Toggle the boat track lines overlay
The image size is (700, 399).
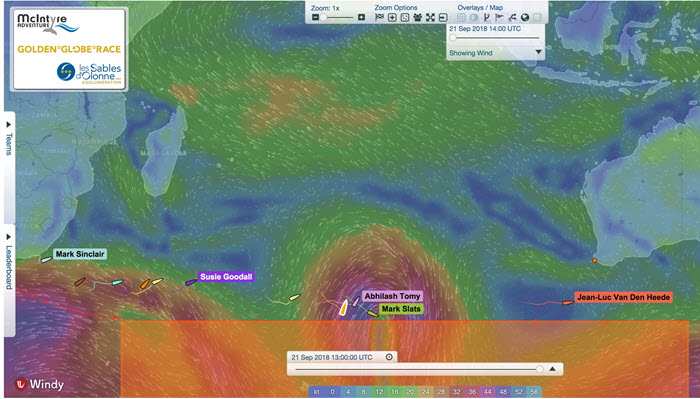[x=512, y=17]
